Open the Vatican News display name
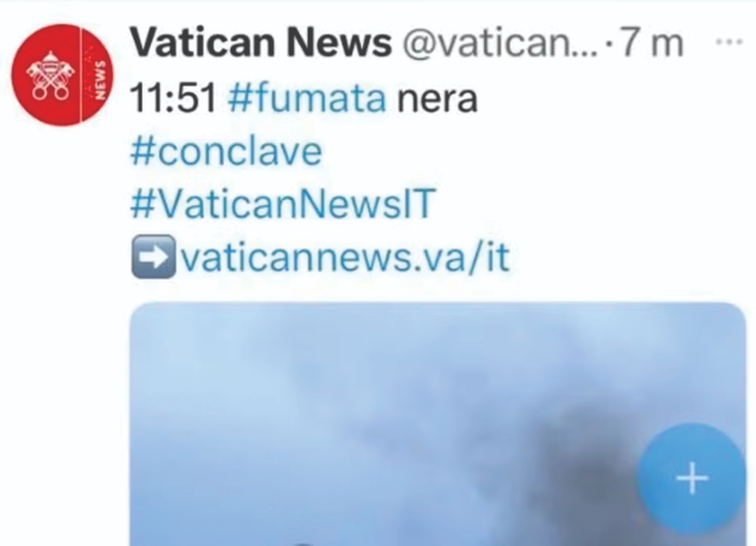This screenshot has height=546, width=756. (261, 43)
